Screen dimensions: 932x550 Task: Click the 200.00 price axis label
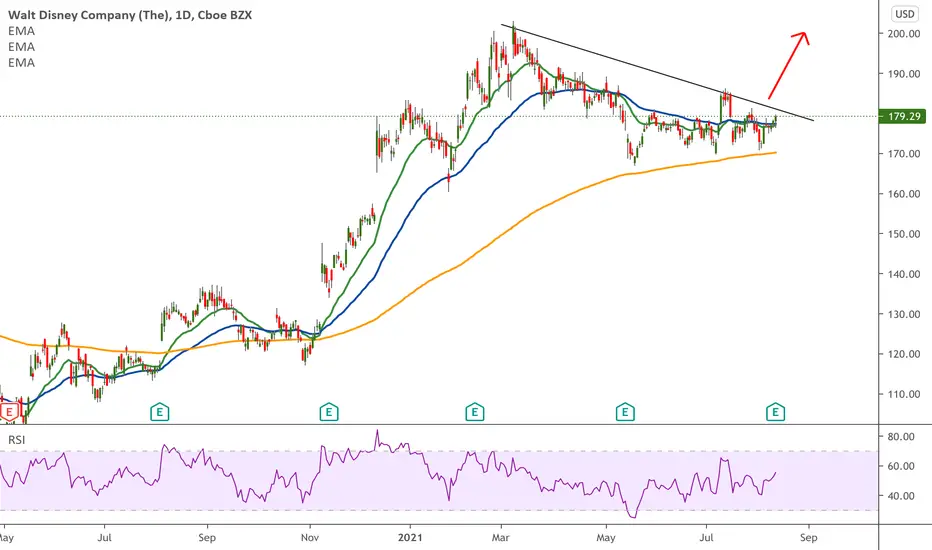(903, 34)
